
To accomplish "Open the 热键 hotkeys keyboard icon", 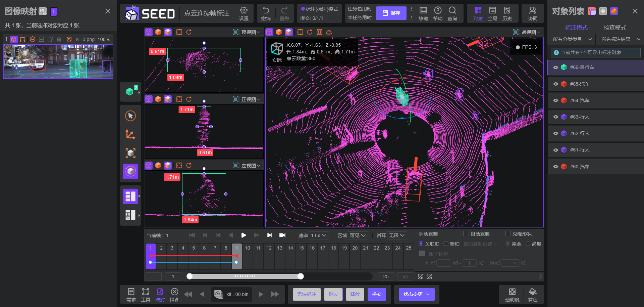I will (x=423, y=10).
